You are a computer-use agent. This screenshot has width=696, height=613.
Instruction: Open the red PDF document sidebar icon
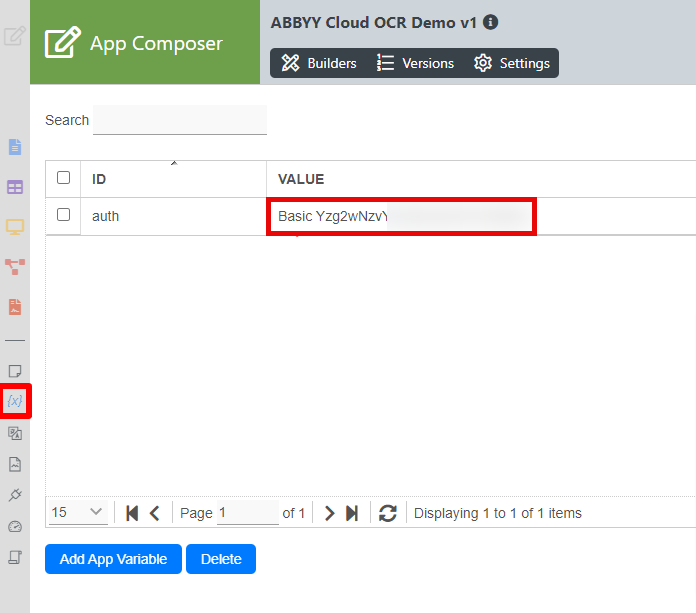(x=15, y=307)
